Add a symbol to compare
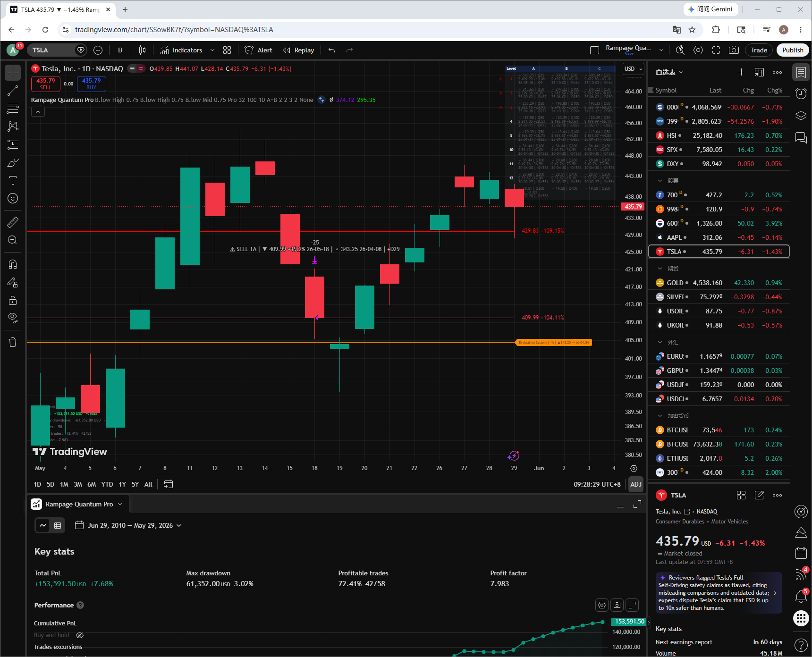812x657 pixels. tap(98, 50)
